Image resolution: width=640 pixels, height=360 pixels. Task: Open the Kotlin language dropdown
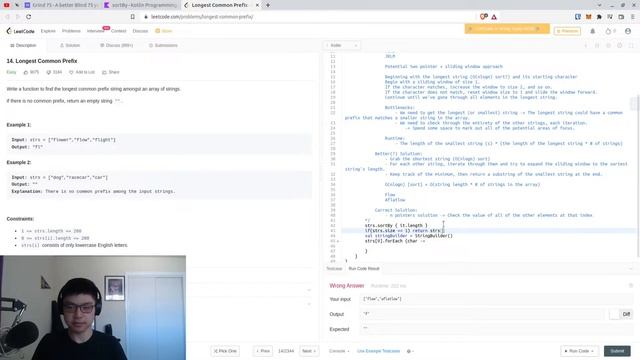pos(342,45)
